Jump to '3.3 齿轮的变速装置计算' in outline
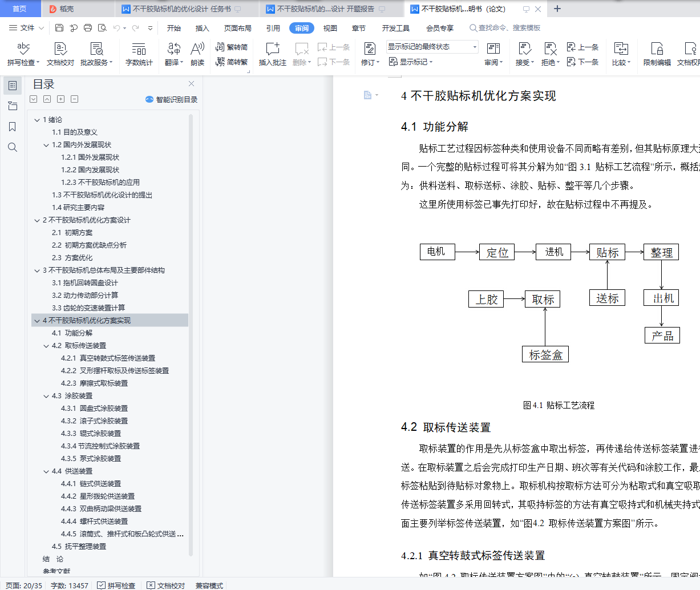The image size is (700, 590). (x=88, y=308)
